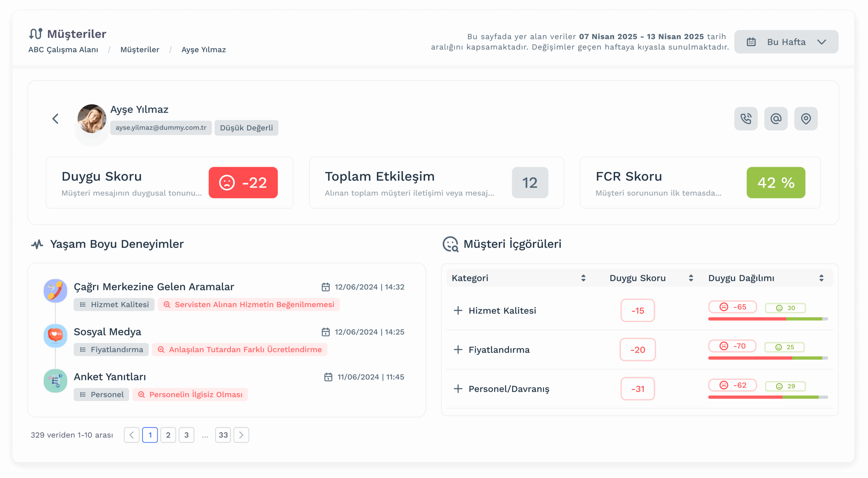Expand the Personel/Davranış category row

click(458, 389)
